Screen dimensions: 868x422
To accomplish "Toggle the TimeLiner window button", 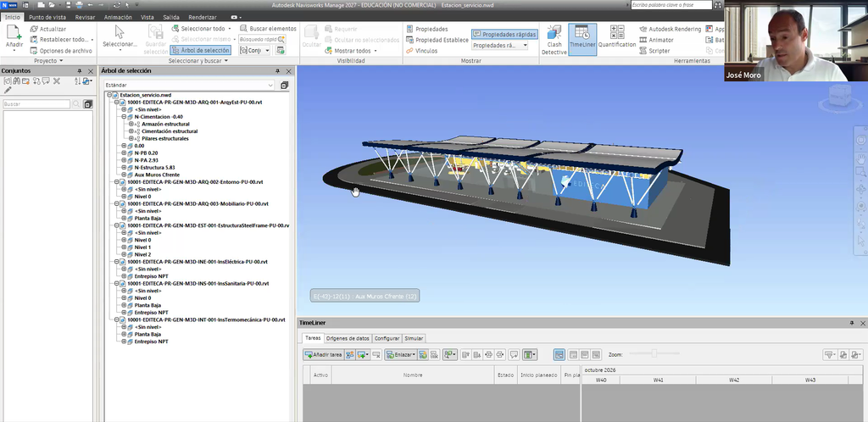I will pos(582,40).
